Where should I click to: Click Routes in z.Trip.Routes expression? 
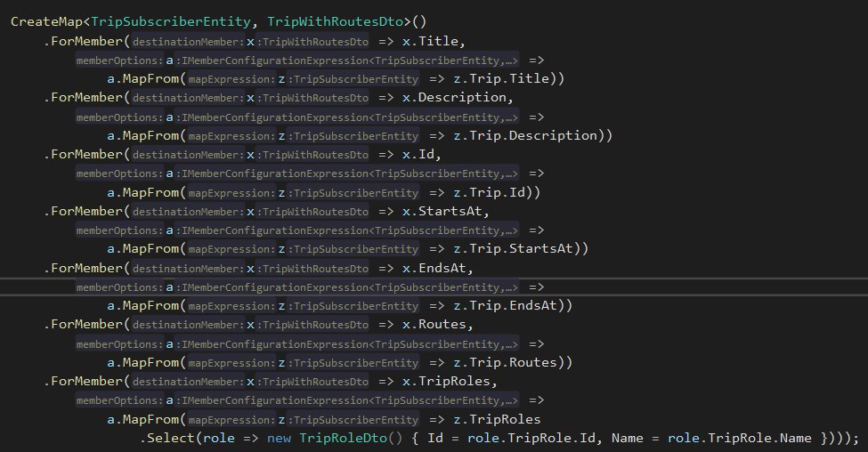(x=533, y=362)
